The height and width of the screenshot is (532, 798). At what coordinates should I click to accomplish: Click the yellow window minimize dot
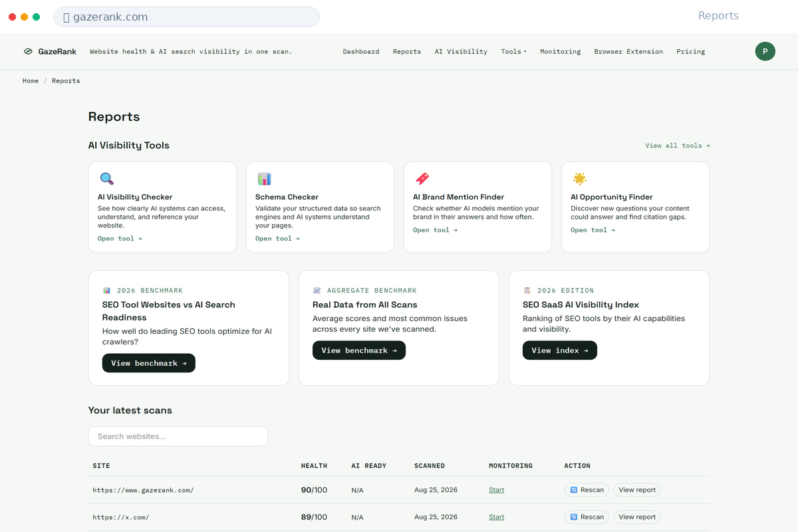24,17
